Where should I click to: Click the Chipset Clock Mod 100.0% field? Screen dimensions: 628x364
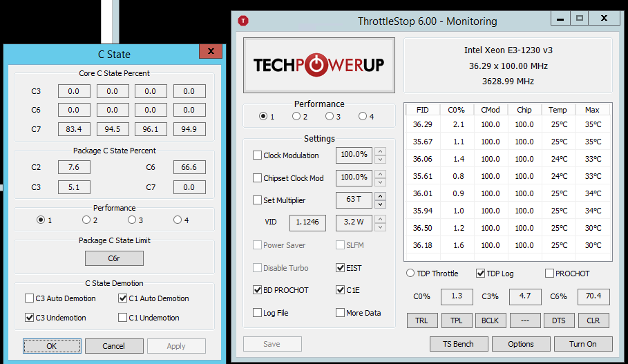(354, 178)
